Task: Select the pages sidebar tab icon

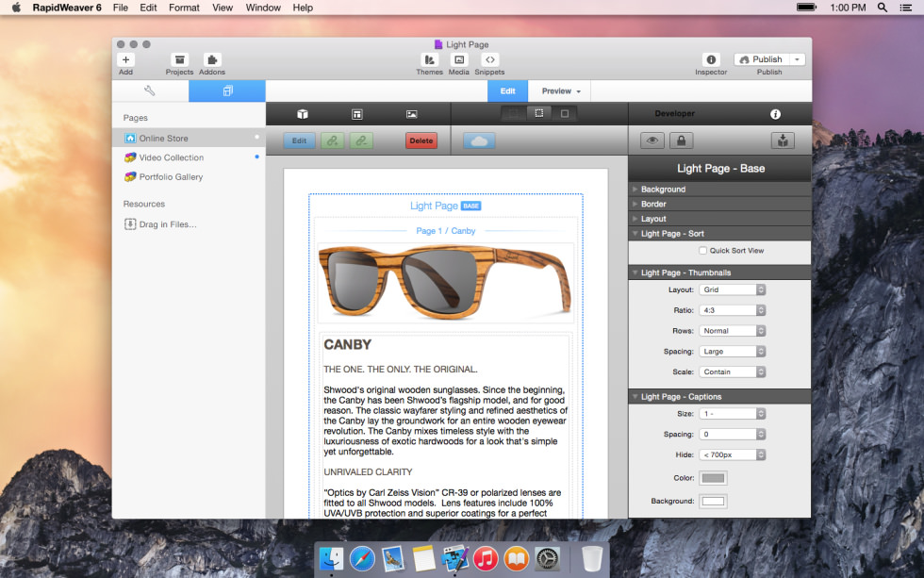Action: coord(227,91)
